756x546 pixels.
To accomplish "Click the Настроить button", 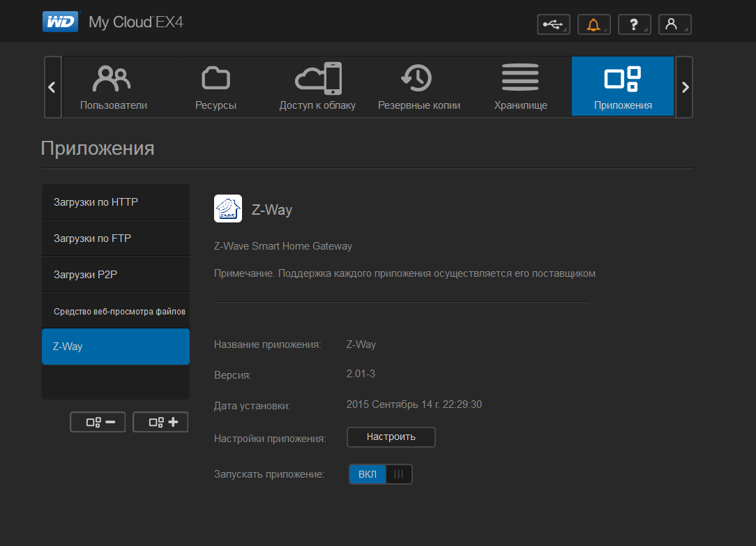I will point(391,437).
